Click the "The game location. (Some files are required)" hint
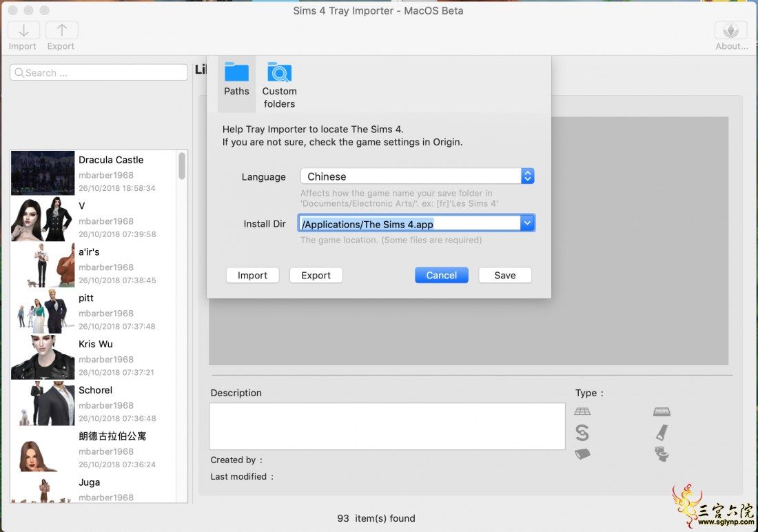758x532 pixels. [x=391, y=240]
